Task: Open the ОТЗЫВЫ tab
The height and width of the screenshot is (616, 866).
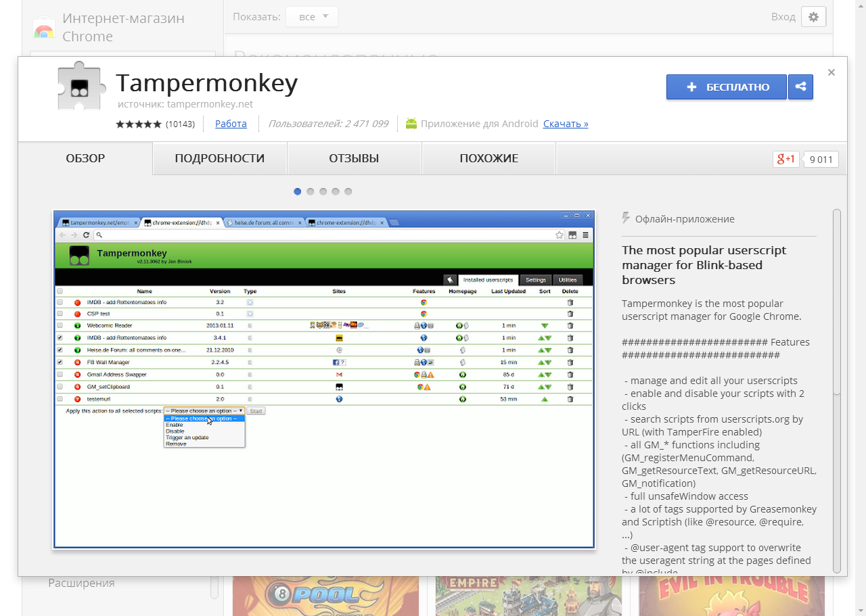Action: (354, 159)
